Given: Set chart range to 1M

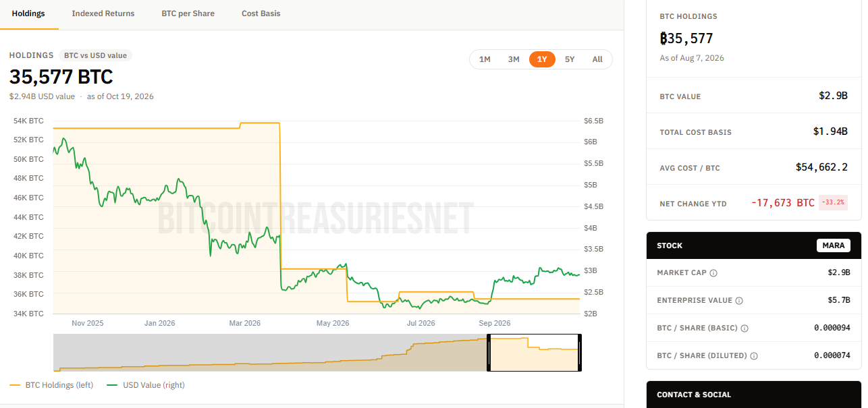Looking at the screenshot, I should 485,59.
